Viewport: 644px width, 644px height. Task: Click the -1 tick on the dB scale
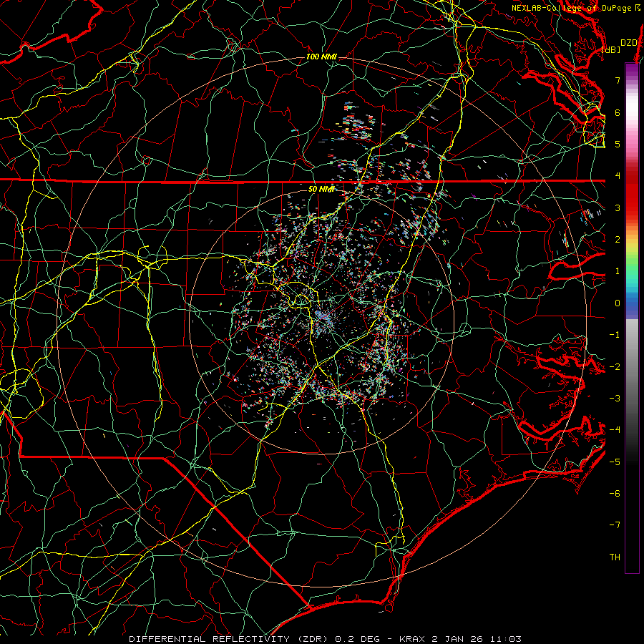pos(615,335)
